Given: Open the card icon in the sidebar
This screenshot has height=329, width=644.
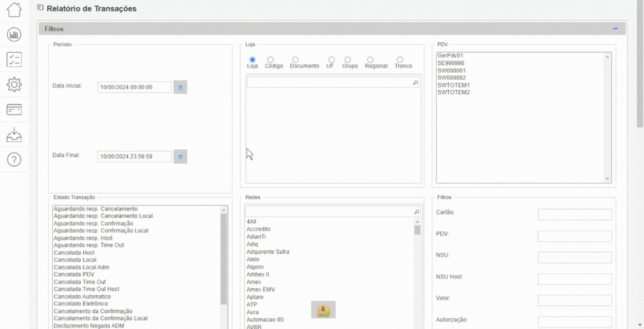Looking at the screenshot, I should (x=14, y=109).
